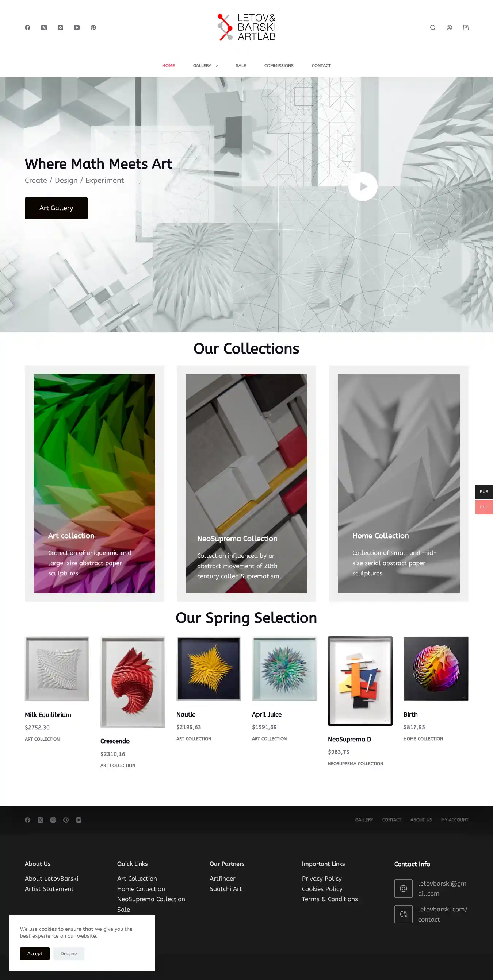Decline the cookies notice
493x980 pixels.
coord(69,953)
